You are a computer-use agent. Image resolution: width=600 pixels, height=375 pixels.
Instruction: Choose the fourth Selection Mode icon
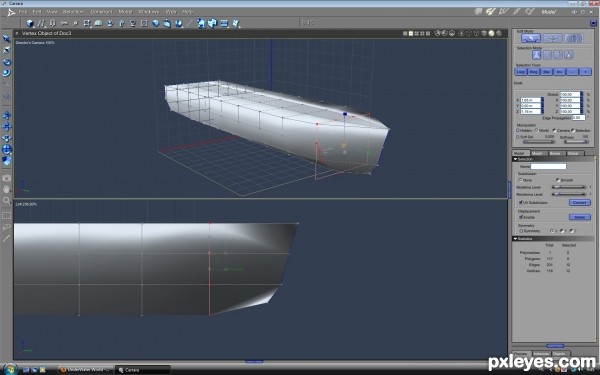pos(569,55)
